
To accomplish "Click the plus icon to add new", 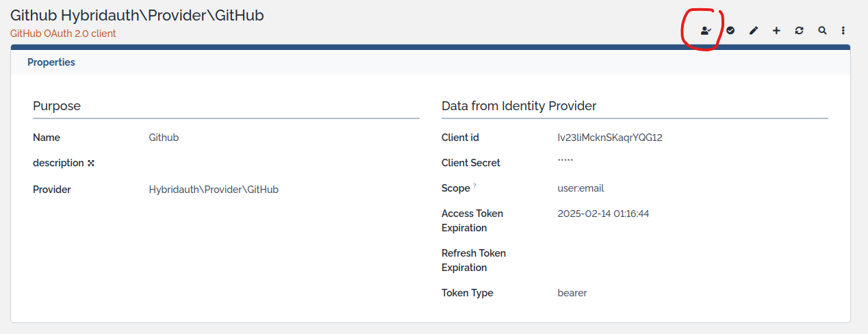I will [x=776, y=31].
